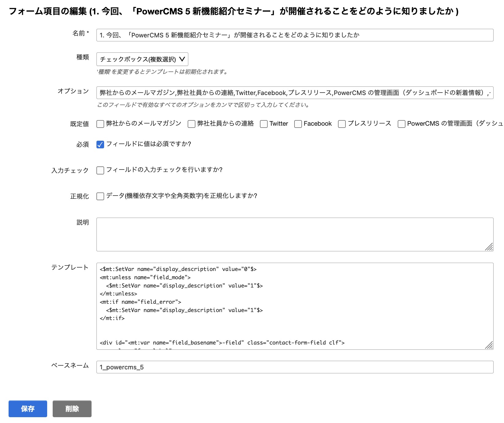
Task: Click the closing </mt:if> template line
Action: coord(112,318)
